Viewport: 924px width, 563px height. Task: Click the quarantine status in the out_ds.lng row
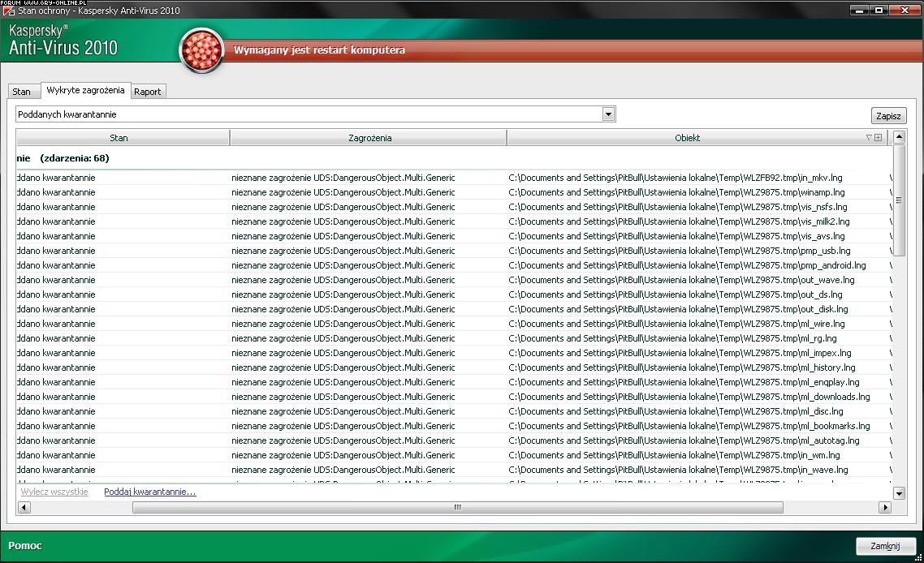click(56, 295)
